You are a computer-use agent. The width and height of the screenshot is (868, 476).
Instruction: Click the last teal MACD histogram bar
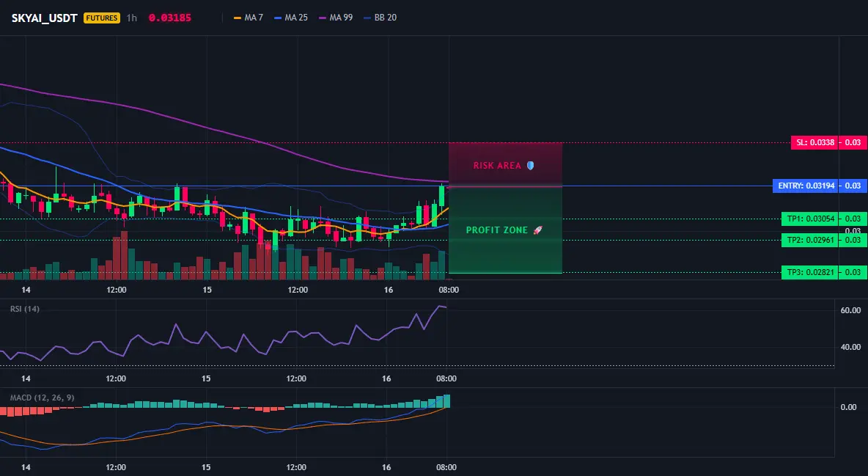click(446, 400)
